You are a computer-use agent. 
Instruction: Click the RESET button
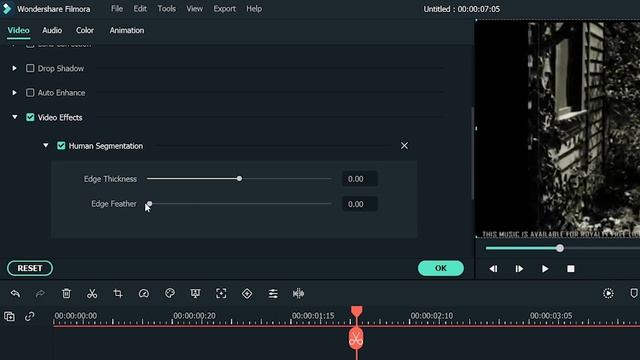(30, 268)
